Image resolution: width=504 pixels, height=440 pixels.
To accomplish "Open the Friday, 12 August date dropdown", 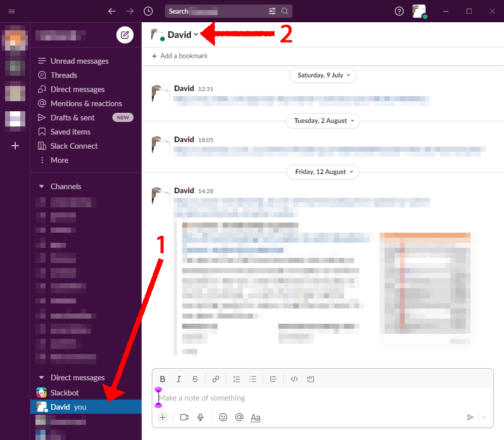I will tap(323, 172).
